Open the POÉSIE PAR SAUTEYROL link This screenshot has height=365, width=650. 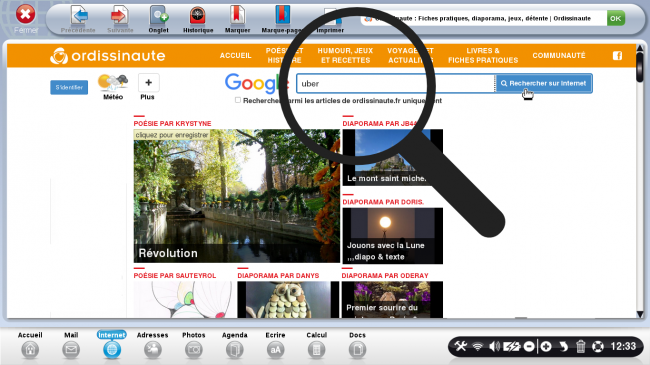click(x=175, y=275)
